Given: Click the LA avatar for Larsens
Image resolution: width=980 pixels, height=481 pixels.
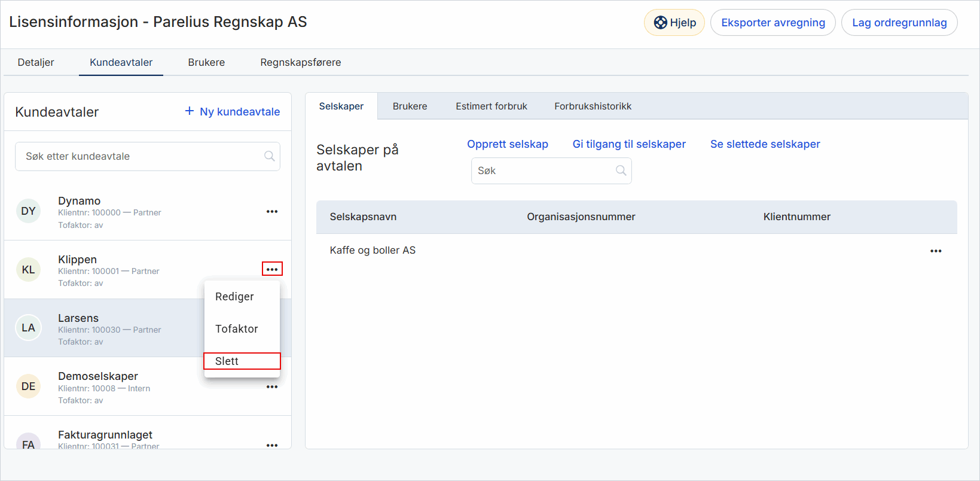Looking at the screenshot, I should [28, 328].
